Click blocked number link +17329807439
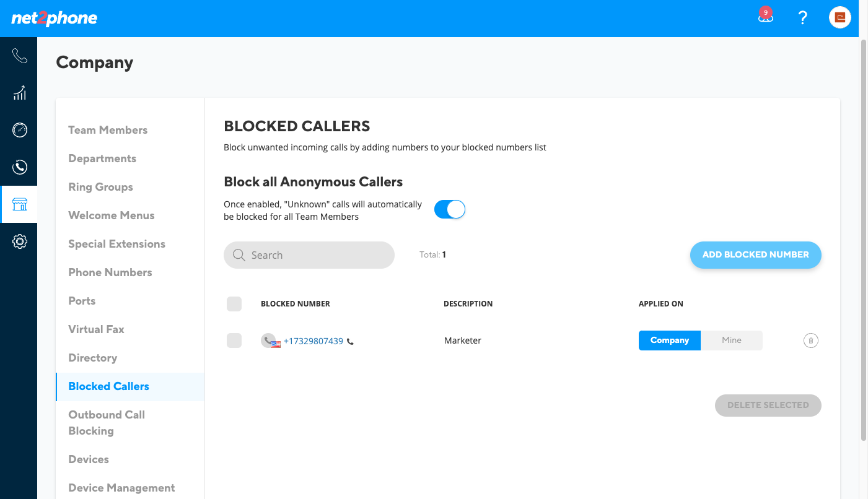This screenshot has width=868, height=499. click(313, 341)
